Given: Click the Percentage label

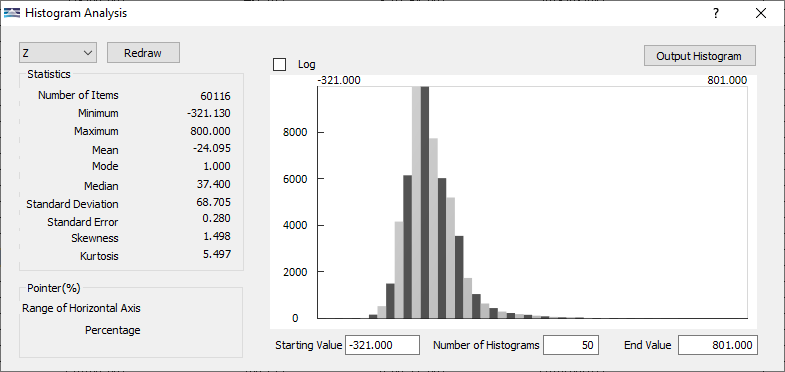Looking at the screenshot, I should point(113,330).
